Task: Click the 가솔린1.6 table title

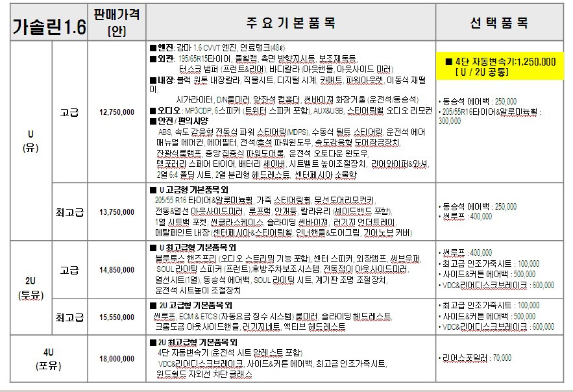Action: 49,27
